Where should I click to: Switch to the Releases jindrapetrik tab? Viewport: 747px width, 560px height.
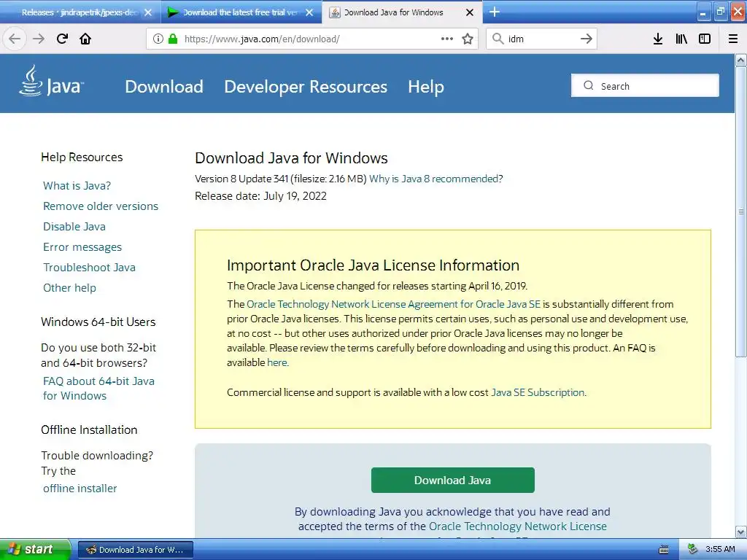coord(80,12)
